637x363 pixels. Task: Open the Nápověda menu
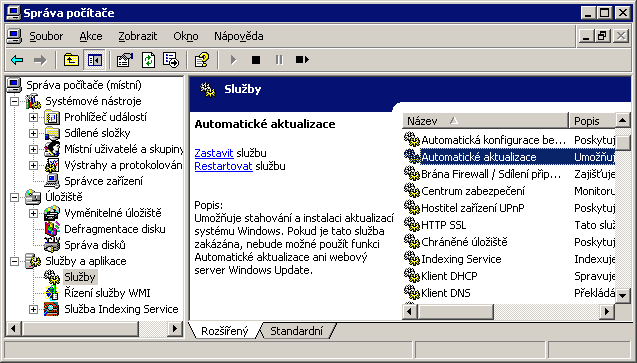238,37
